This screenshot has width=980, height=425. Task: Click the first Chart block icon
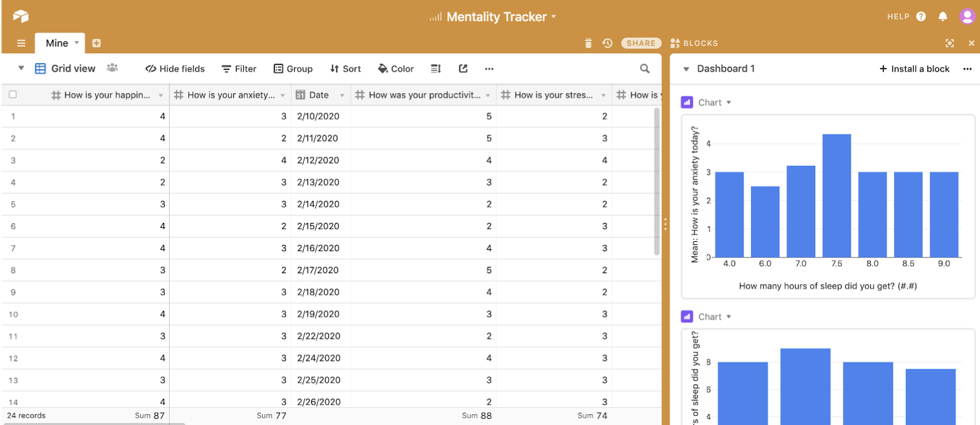click(x=687, y=102)
